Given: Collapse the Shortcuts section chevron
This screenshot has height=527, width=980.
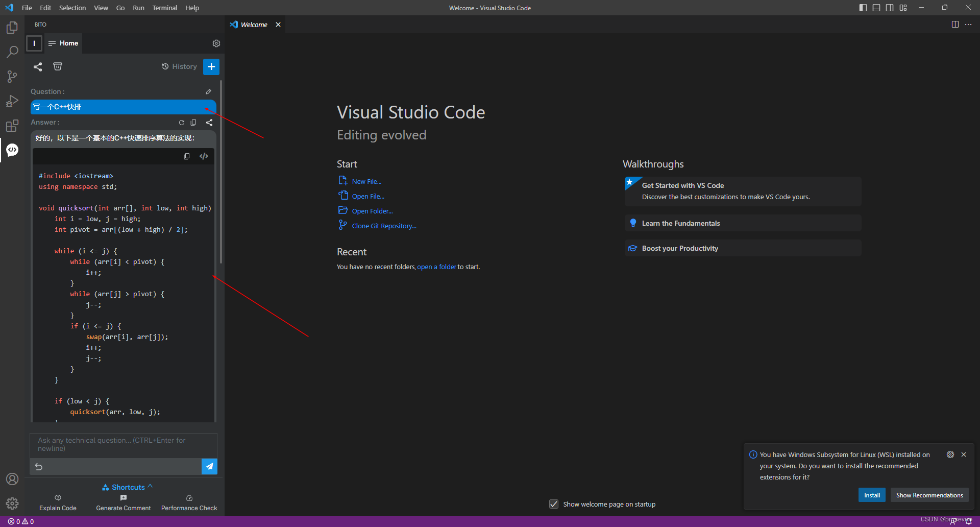Looking at the screenshot, I should point(150,487).
